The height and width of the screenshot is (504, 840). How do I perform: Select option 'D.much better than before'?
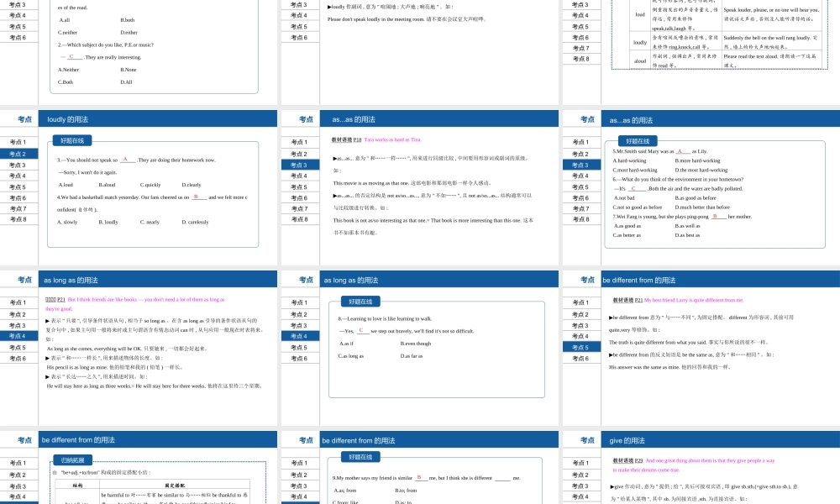coord(701,207)
